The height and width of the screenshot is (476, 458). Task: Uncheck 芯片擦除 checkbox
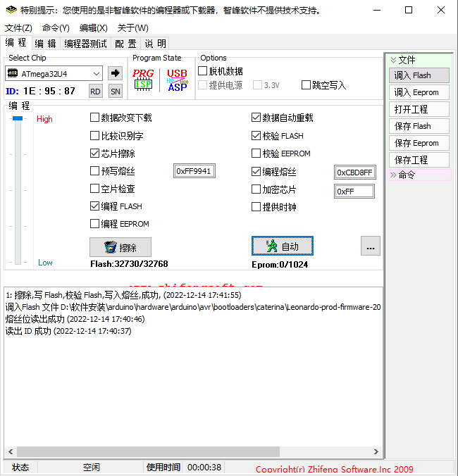(94, 154)
